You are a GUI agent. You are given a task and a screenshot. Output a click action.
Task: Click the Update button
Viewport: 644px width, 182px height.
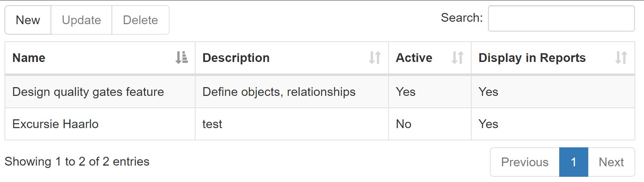pos(81,20)
